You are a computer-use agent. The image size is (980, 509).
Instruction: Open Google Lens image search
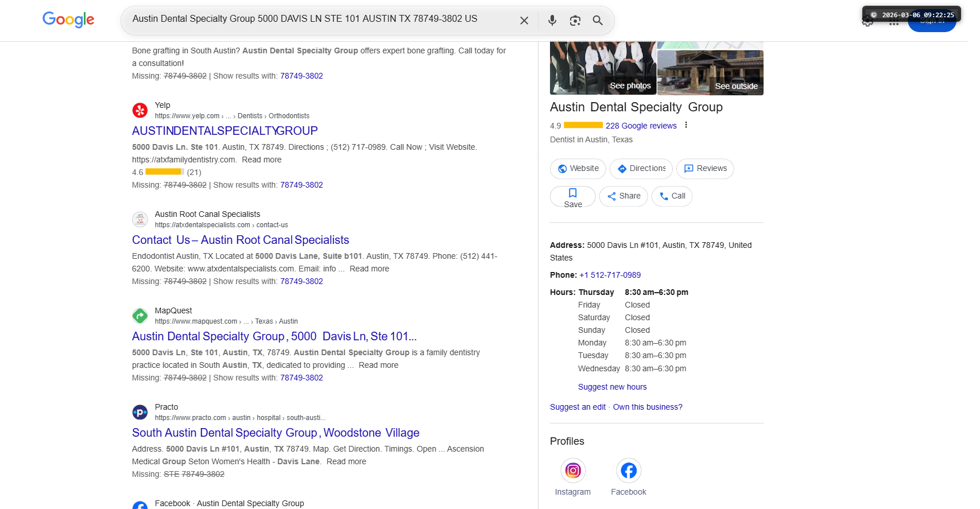click(575, 21)
